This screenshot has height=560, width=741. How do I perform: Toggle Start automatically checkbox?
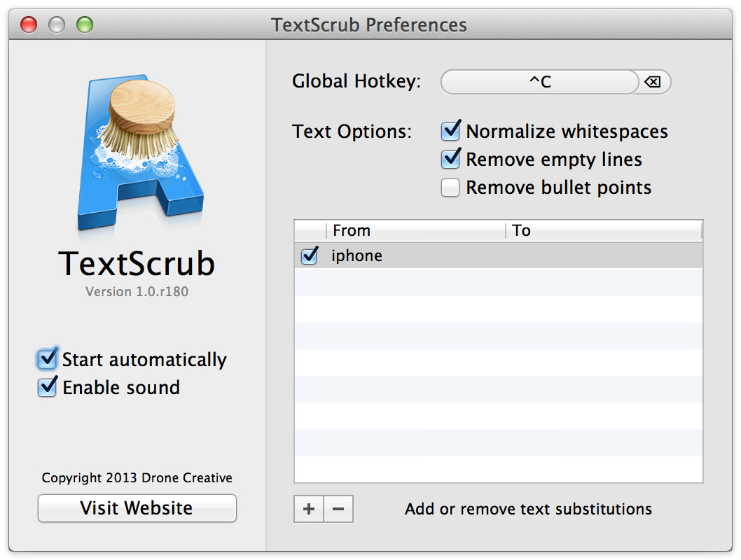pos(47,359)
